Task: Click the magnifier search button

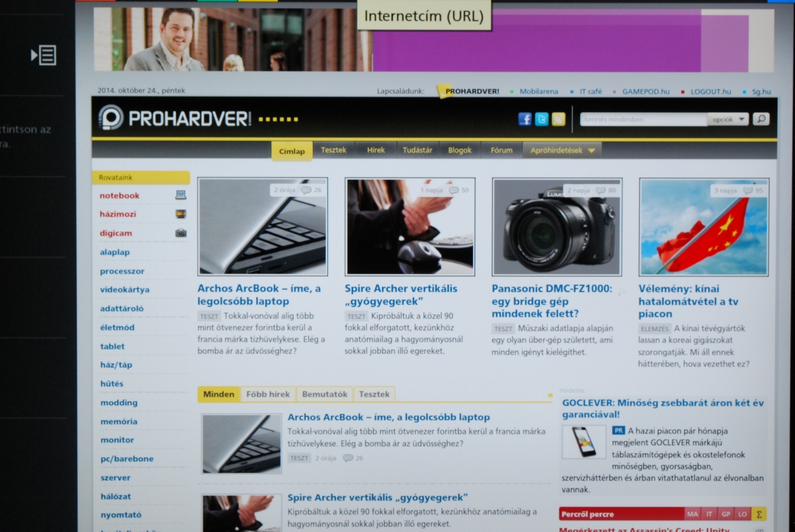Action: pos(761,119)
